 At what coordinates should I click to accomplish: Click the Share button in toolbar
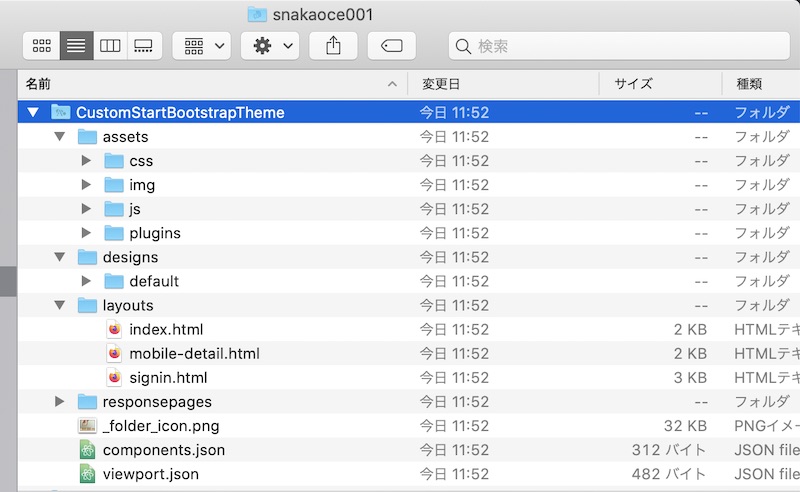[x=334, y=46]
